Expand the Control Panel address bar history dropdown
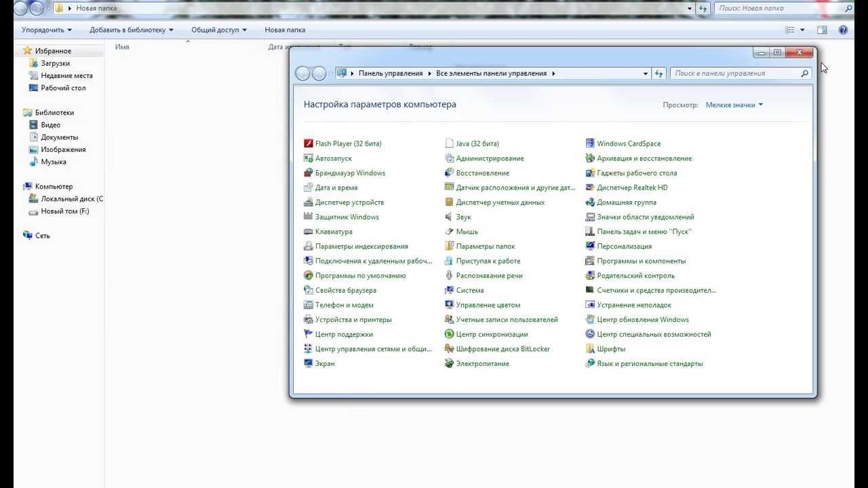 [x=646, y=73]
